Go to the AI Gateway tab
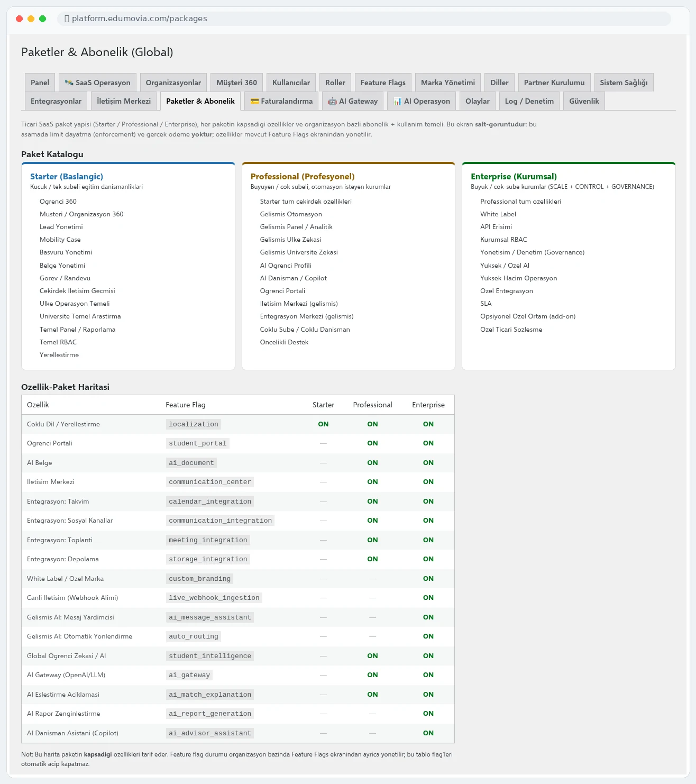Image resolution: width=696 pixels, height=784 pixels. pos(353,101)
